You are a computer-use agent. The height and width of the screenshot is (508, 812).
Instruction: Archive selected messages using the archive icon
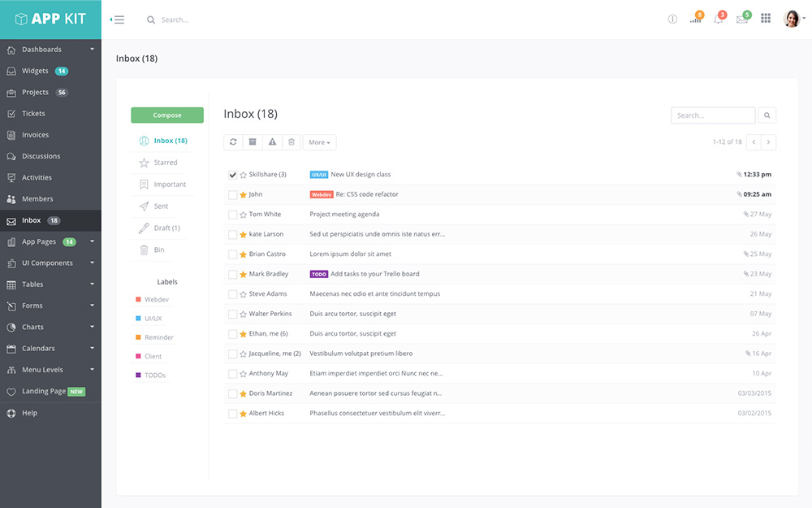253,142
